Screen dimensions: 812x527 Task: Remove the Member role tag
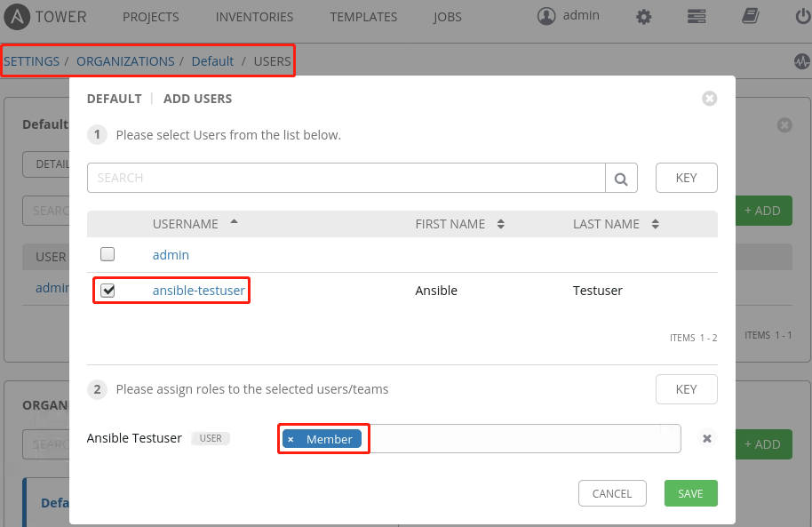click(291, 439)
